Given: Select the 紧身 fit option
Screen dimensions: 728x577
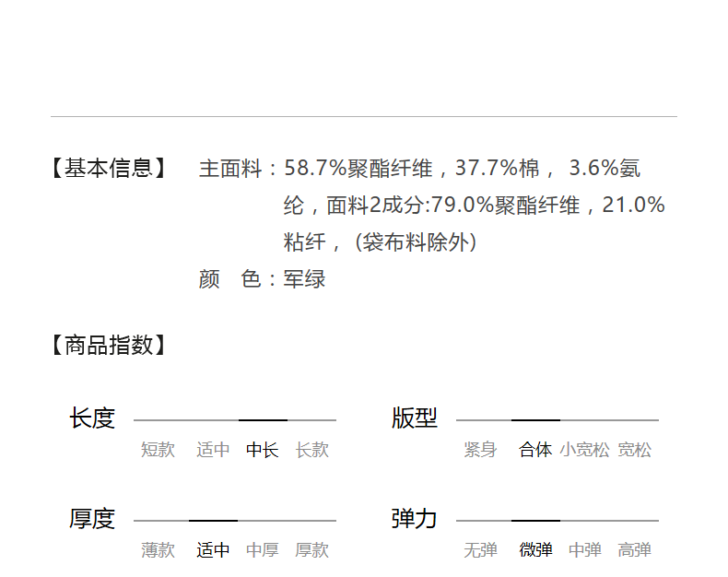Looking at the screenshot, I should [480, 450].
